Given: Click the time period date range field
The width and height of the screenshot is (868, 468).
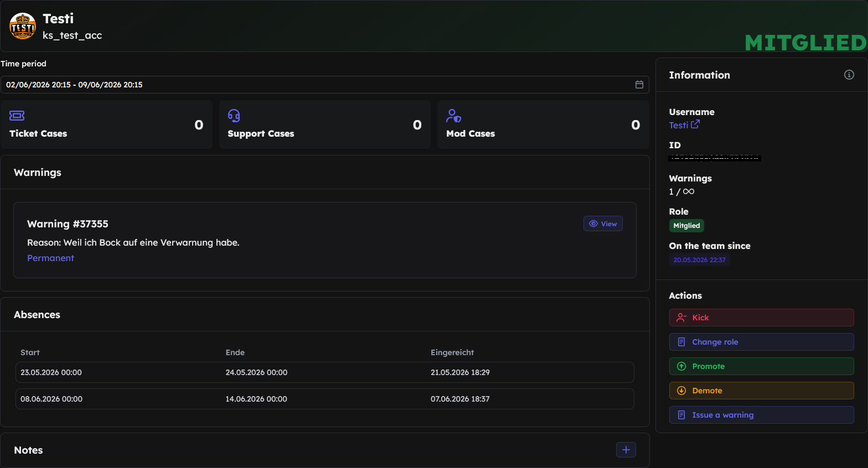Looking at the screenshot, I should [324, 85].
